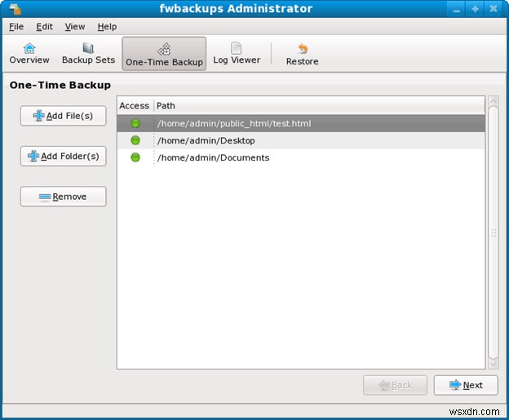This screenshot has height=420, width=509.
Task: Click green access indicator for Documents
Action: [135, 157]
